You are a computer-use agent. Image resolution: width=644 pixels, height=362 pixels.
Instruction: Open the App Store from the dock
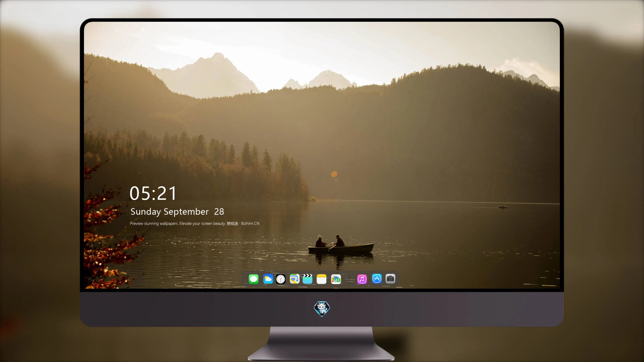pyautogui.click(x=377, y=279)
